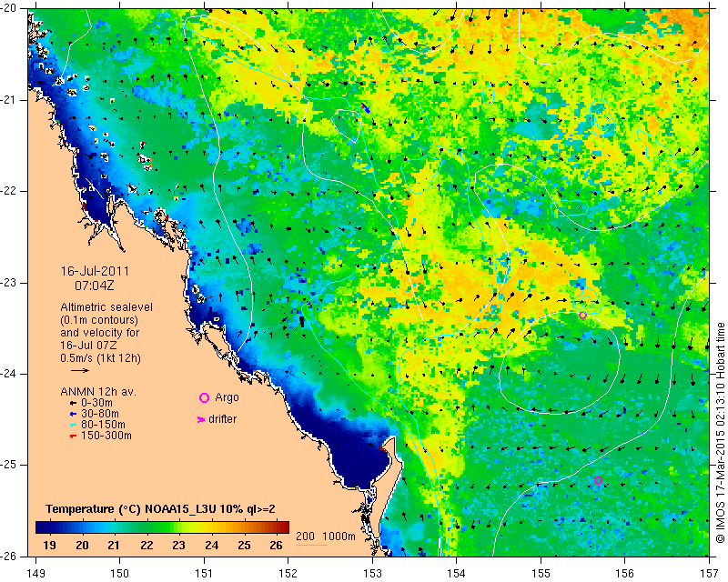Viewport: 728px width, 582px height.
Task: Click the '200 1000m' isobath label
Action: click(x=326, y=537)
